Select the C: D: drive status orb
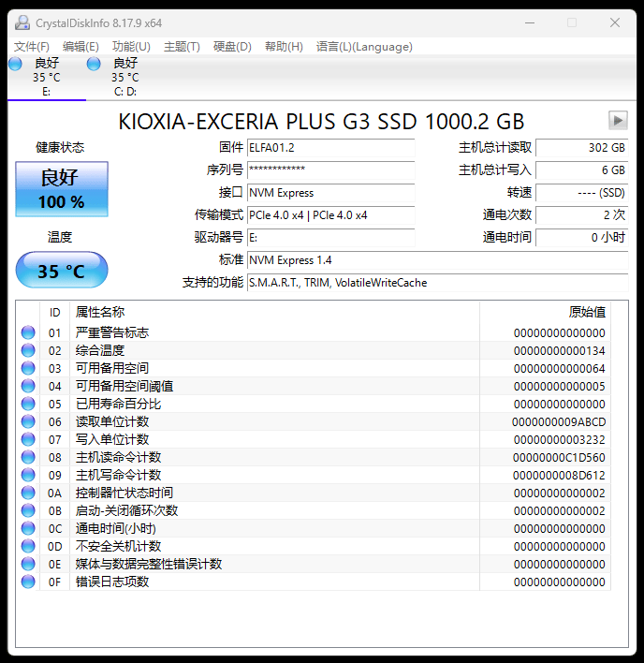Image resolution: width=644 pixels, height=663 pixels. (x=94, y=64)
